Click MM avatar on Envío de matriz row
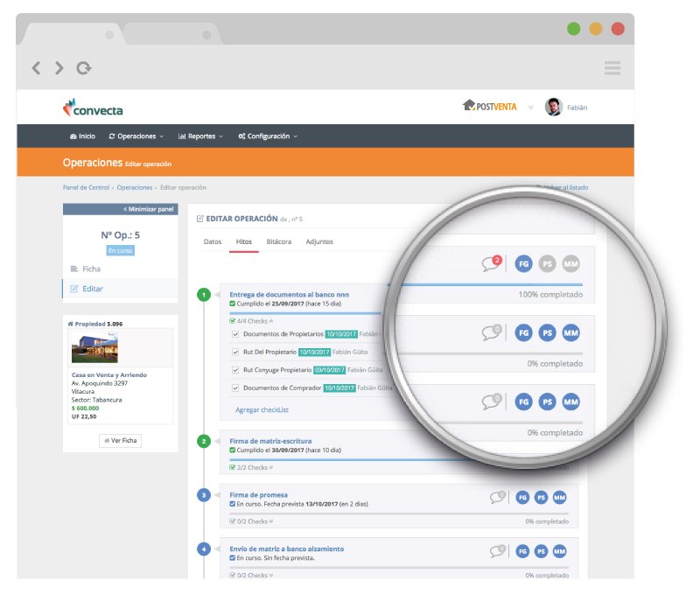700x601 pixels. tap(559, 551)
